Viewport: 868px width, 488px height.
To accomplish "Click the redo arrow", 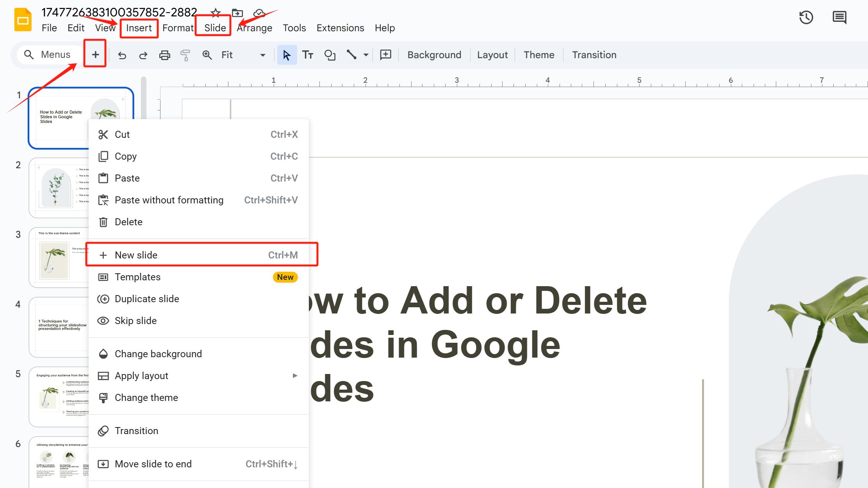I will pyautogui.click(x=143, y=55).
